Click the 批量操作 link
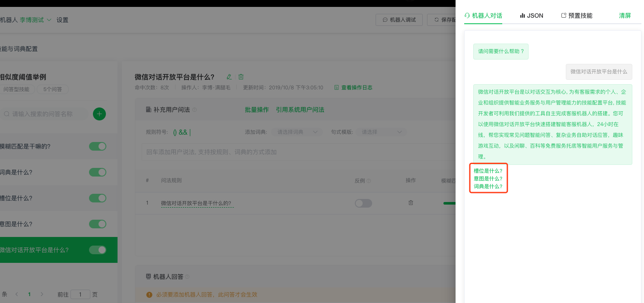The height and width of the screenshot is (303, 644). [x=257, y=110]
